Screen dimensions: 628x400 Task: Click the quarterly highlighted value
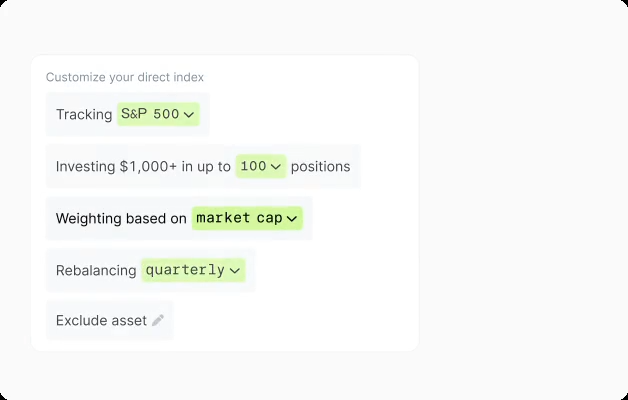coord(185,270)
